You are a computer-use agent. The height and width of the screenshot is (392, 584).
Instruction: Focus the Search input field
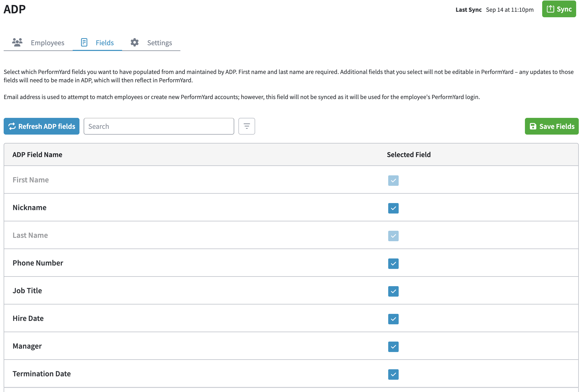[159, 126]
